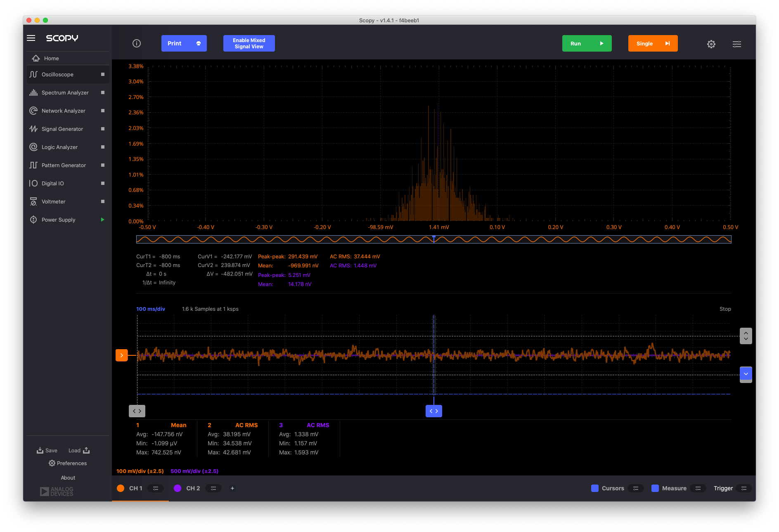779x532 pixels.
Task: Open the general settings gear icon
Action: tap(711, 44)
